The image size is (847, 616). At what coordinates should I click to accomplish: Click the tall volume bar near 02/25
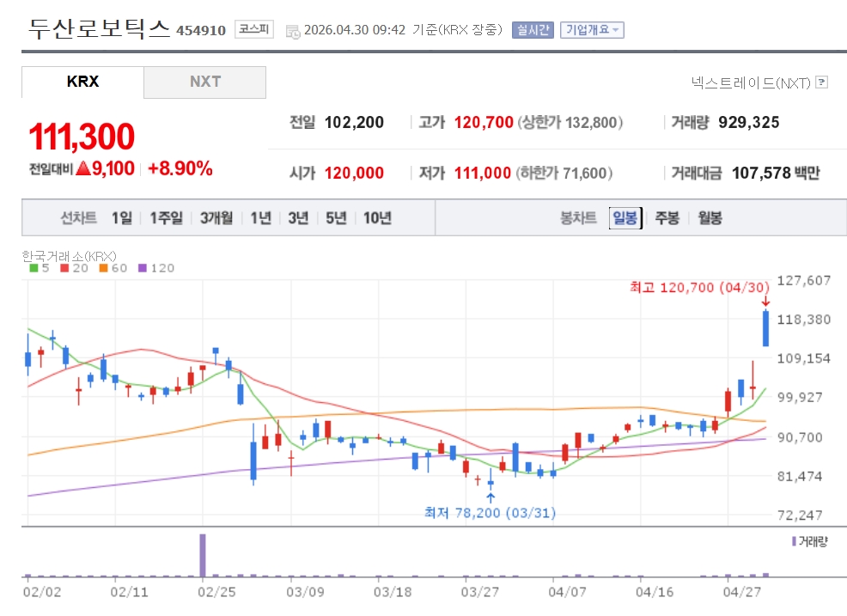click(203, 555)
